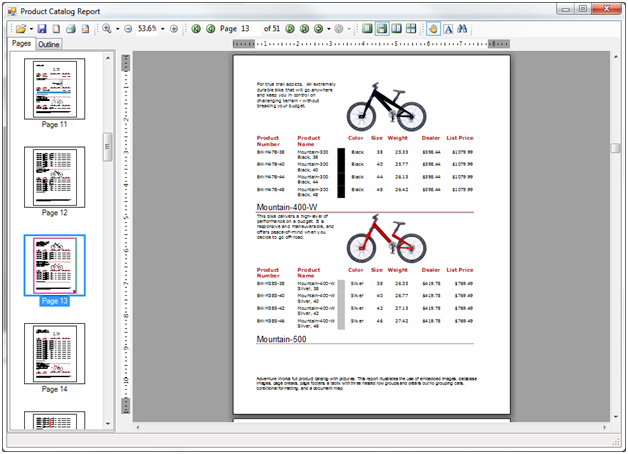Screen dimensions: 628x454
Task: Select the Page 11 thumbnail
Action: click(54, 89)
